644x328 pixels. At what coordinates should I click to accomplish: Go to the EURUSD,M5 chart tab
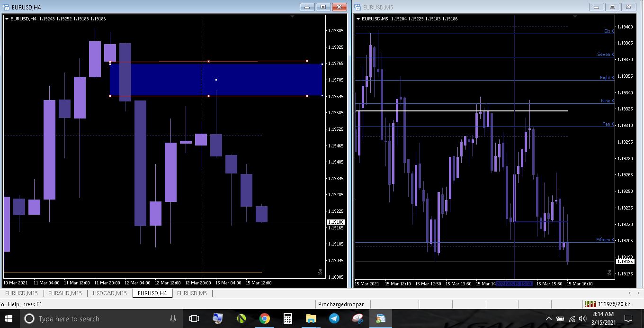point(192,293)
